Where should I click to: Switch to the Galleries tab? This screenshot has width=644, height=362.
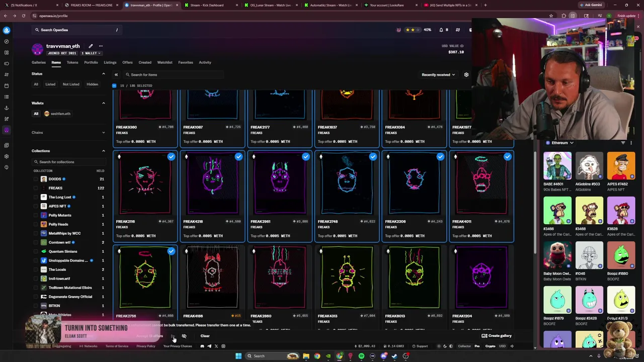[39, 62]
